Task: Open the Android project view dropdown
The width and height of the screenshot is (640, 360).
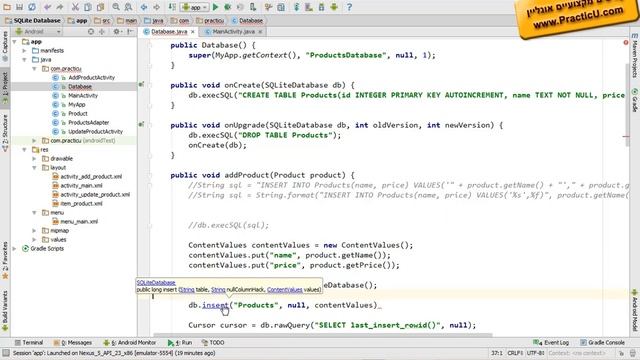Action: click(x=38, y=31)
